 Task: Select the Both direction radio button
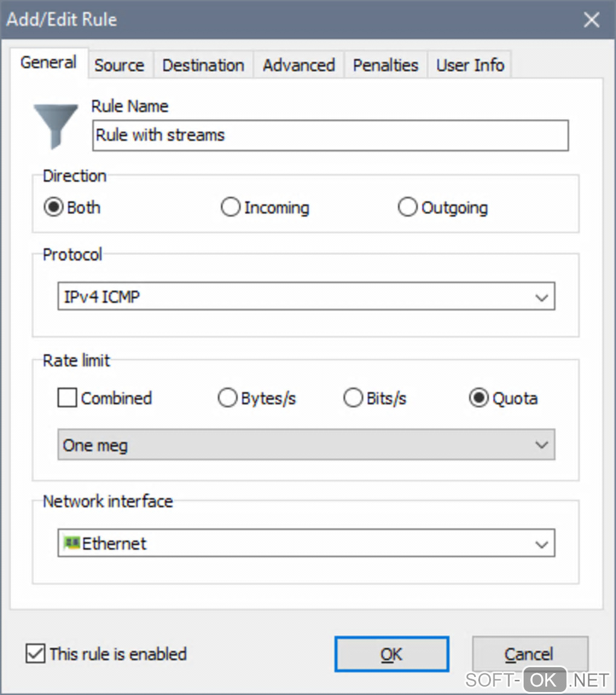pos(54,207)
